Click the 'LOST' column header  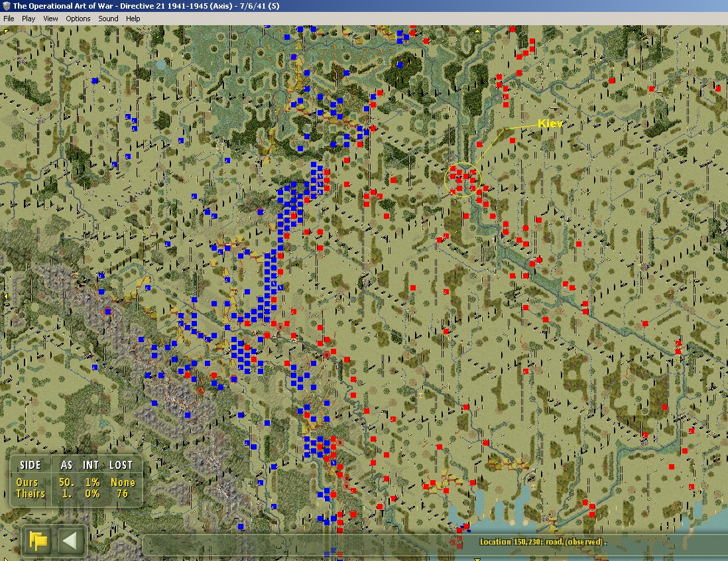click(121, 465)
